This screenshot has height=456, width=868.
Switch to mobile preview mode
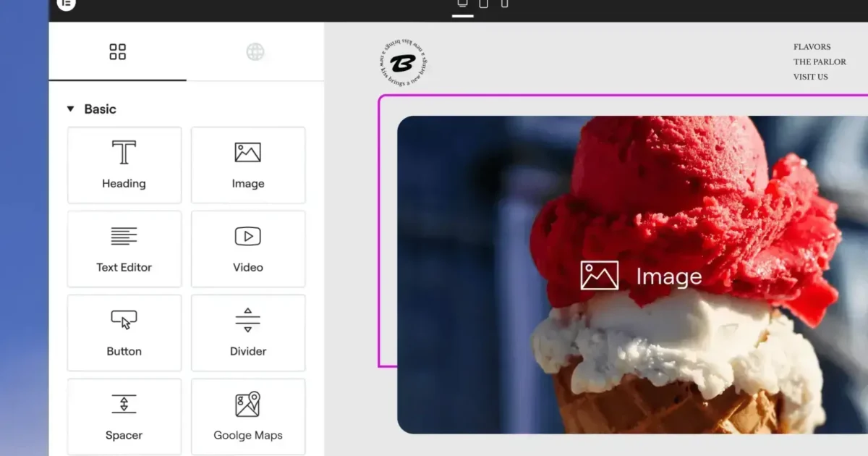[x=504, y=4]
